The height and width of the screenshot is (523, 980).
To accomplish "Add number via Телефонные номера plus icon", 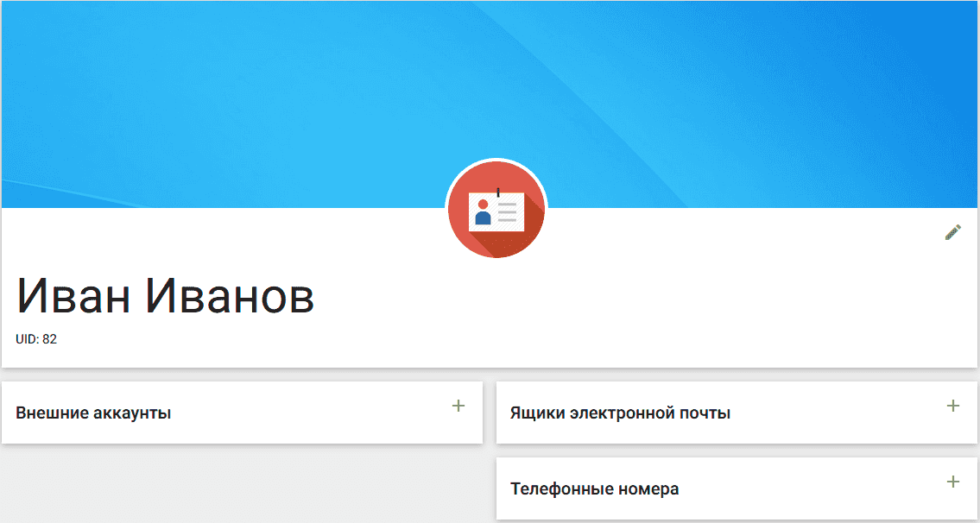I will pyautogui.click(x=952, y=482).
